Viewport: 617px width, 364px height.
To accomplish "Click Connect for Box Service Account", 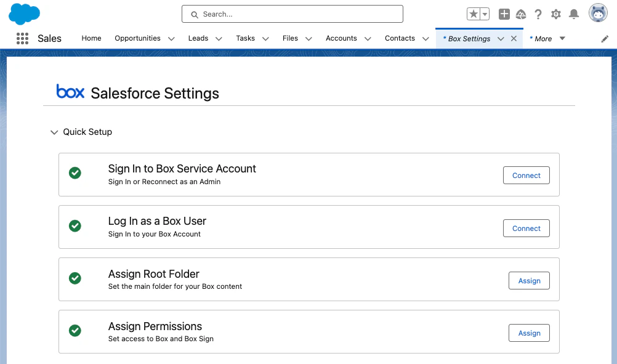I will 526,176.
